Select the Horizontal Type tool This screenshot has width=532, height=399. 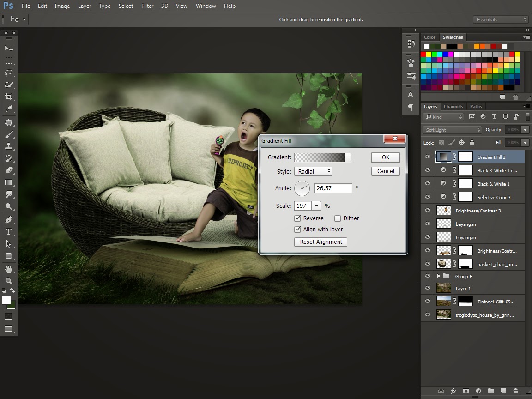pyautogui.click(x=9, y=232)
